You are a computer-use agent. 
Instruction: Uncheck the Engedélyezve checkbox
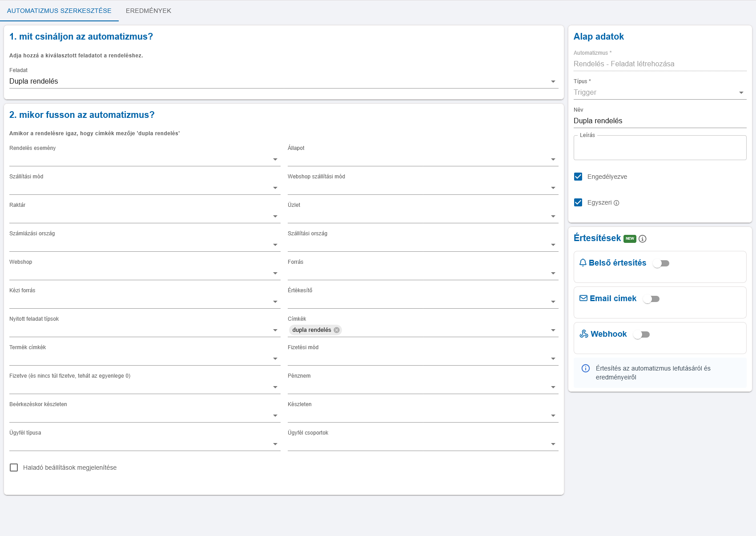(x=578, y=177)
